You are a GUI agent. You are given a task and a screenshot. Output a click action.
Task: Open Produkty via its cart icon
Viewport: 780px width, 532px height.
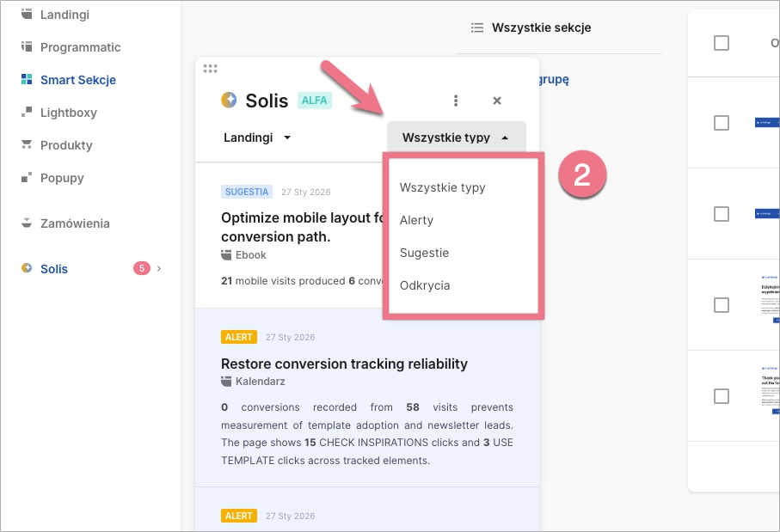click(x=27, y=145)
